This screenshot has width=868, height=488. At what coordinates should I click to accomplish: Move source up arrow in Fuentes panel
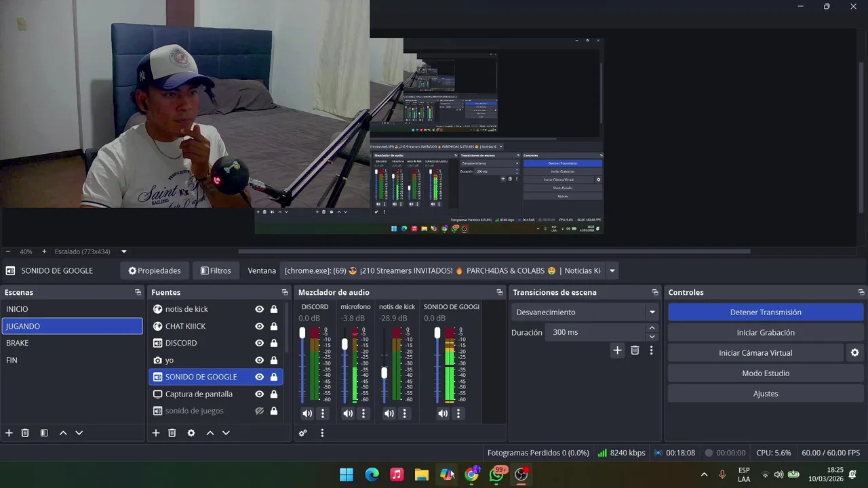[x=210, y=433]
